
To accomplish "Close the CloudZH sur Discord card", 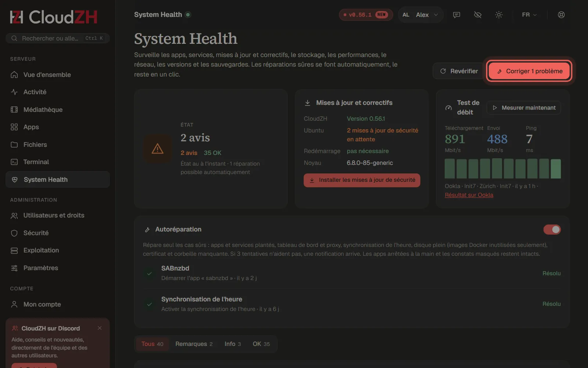I will point(100,328).
